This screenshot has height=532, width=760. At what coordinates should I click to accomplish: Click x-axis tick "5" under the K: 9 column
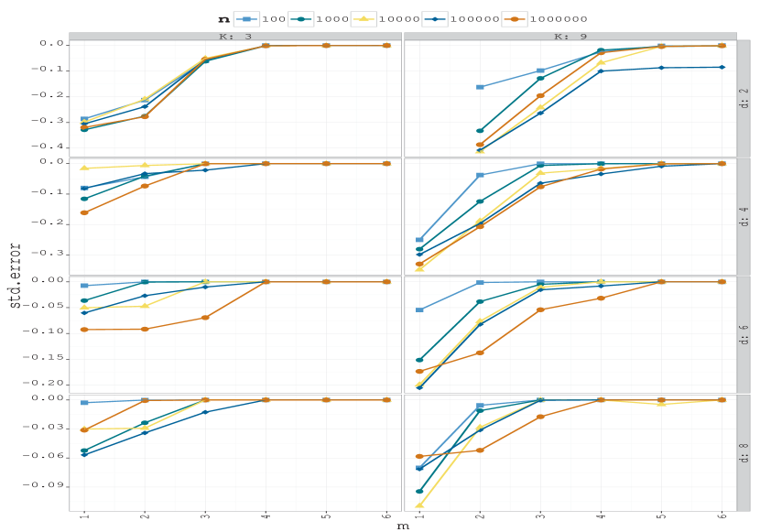[662, 516]
